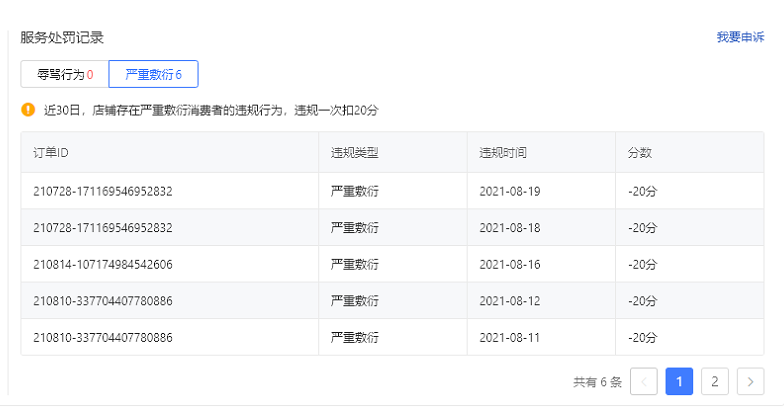Click the orange warning notice icon
The height and width of the screenshot is (411, 784).
pos(28,109)
